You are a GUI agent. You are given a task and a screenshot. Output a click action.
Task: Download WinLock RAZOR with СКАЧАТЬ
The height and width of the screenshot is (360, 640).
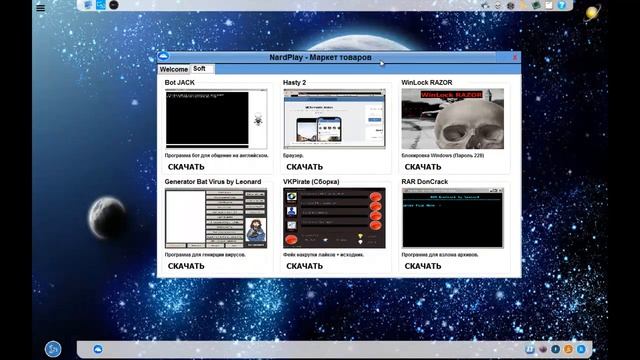(x=423, y=167)
